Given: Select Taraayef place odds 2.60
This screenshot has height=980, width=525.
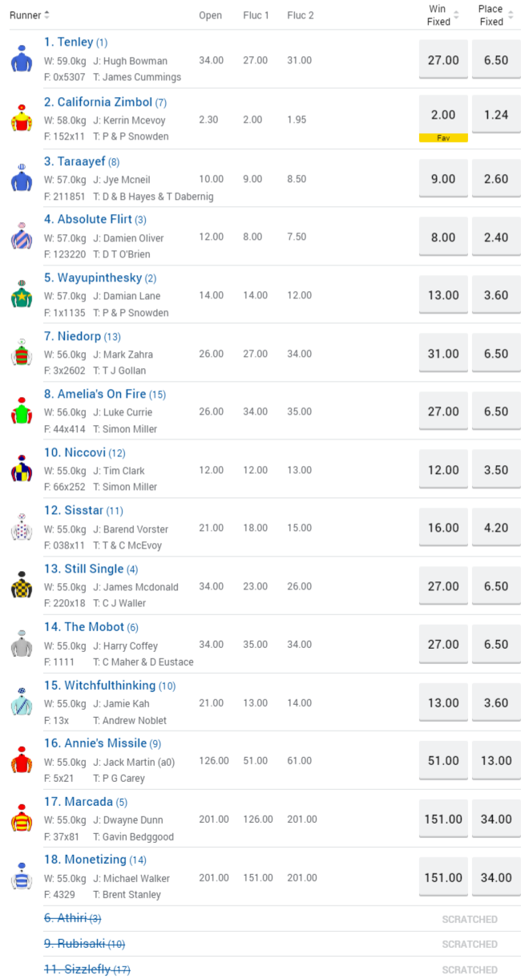Looking at the screenshot, I should [496, 179].
